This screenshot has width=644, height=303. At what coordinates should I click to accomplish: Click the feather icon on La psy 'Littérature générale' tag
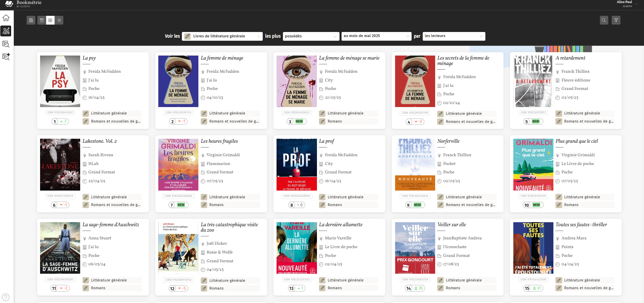pos(86,113)
